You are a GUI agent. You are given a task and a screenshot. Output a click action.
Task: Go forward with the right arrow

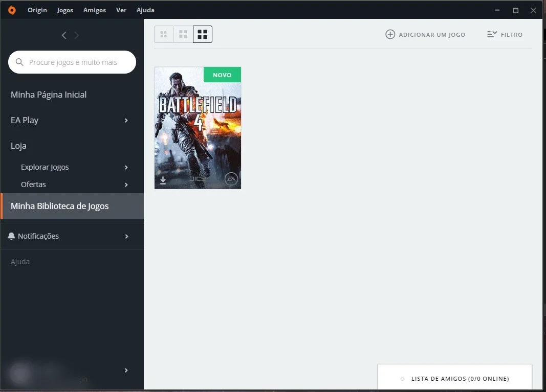coord(77,35)
